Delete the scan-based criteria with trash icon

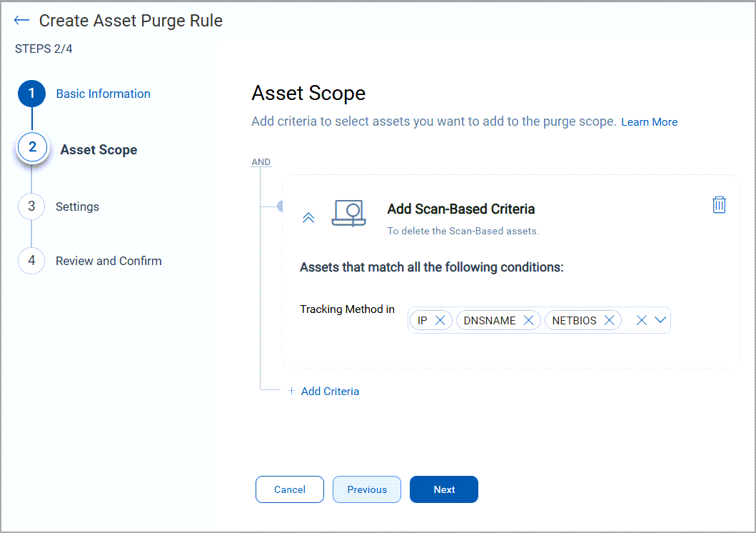(x=719, y=204)
